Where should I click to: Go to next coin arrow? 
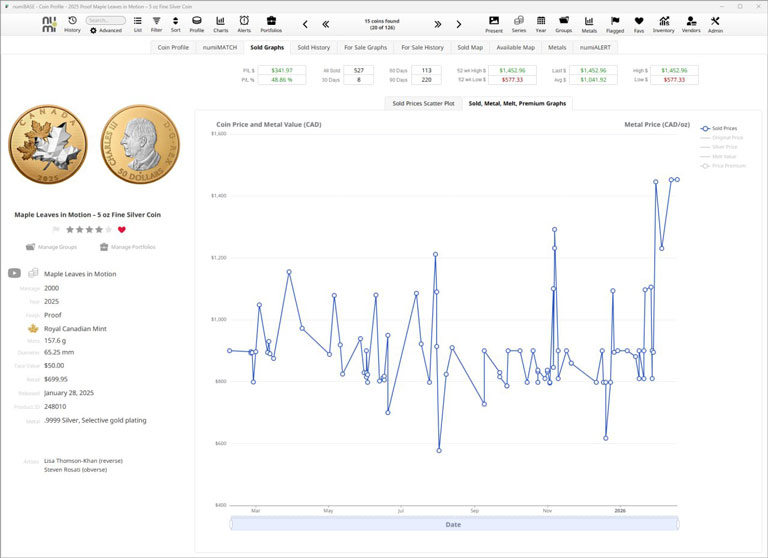click(x=458, y=24)
